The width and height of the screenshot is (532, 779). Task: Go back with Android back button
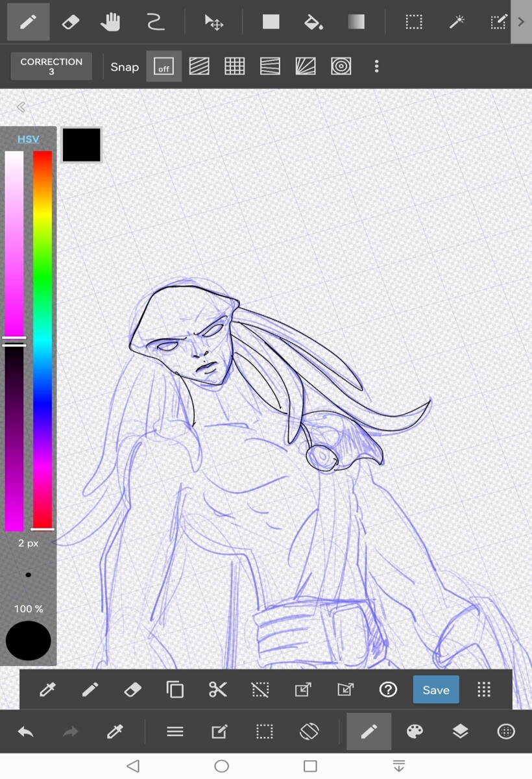(133, 766)
